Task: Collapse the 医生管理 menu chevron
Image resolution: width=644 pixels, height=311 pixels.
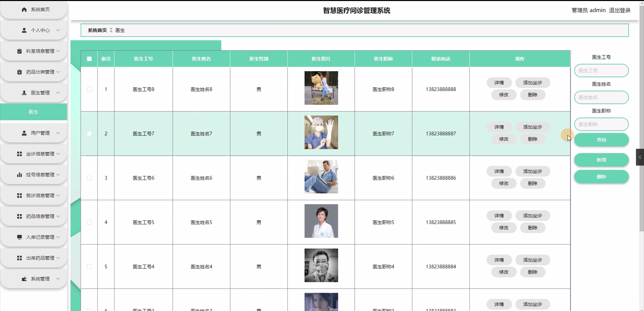Action: tap(58, 93)
